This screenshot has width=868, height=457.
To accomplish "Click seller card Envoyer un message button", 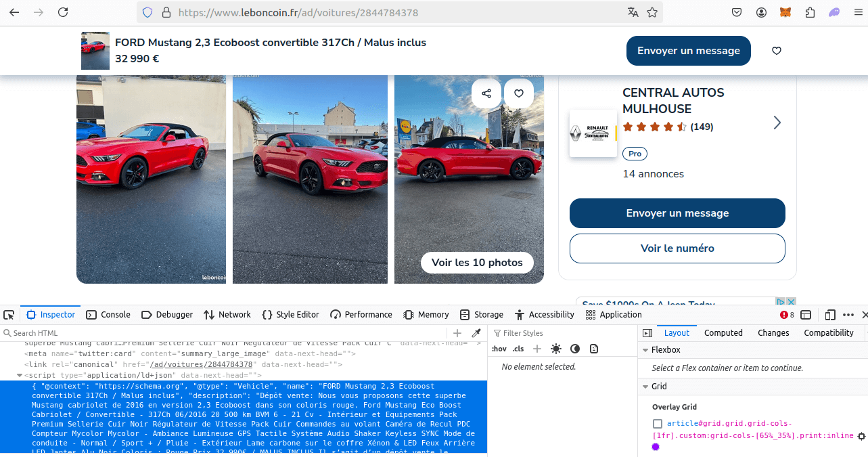I will (x=677, y=213).
